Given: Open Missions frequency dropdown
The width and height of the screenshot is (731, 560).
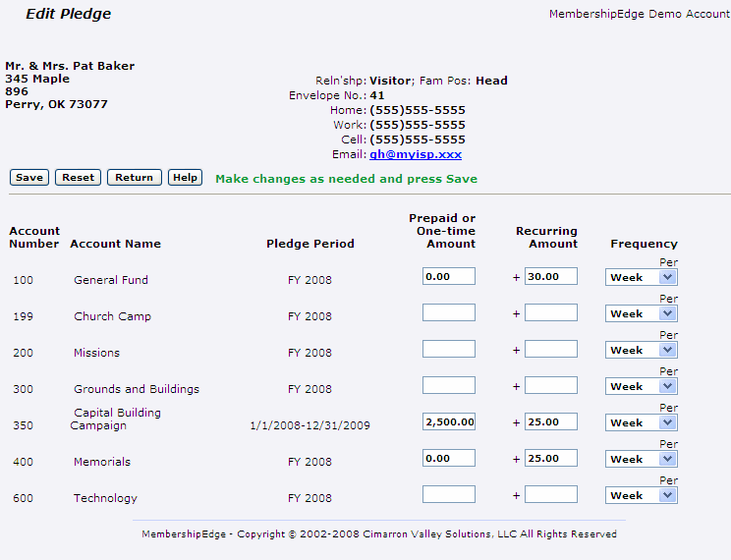Looking at the screenshot, I should (641, 350).
